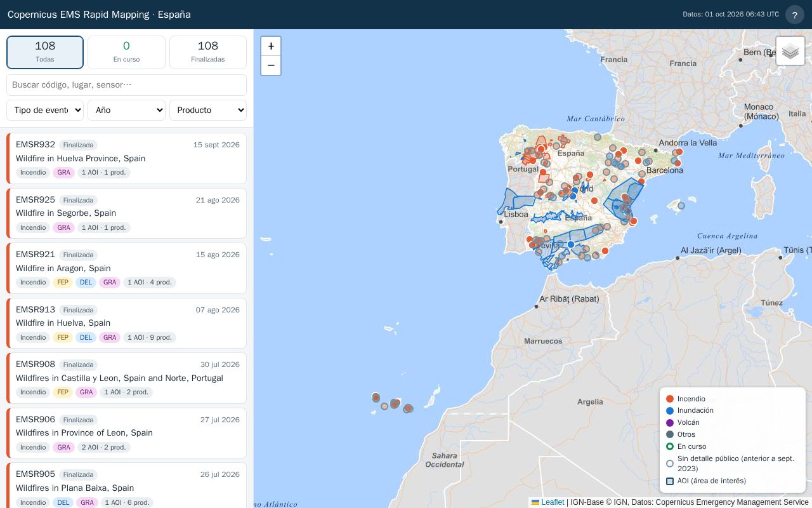Image resolution: width=812 pixels, height=508 pixels.
Task: Open the Leaflet attribution link
Action: coord(553,502)
